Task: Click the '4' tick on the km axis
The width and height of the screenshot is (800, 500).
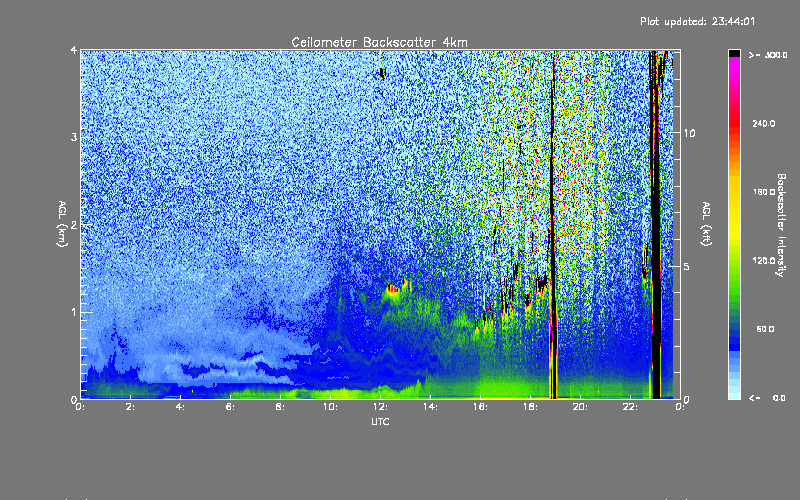Action: click(74, 51)
